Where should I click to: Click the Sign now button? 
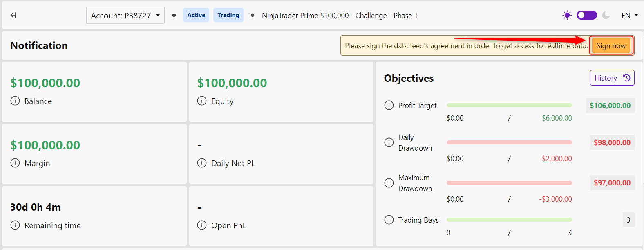click(611, 45)
